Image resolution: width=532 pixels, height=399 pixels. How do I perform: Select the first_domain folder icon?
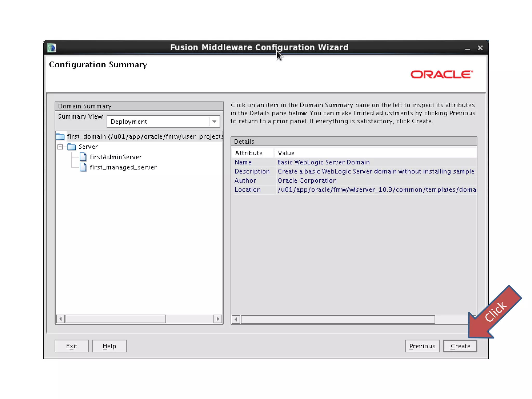[60, 136]
